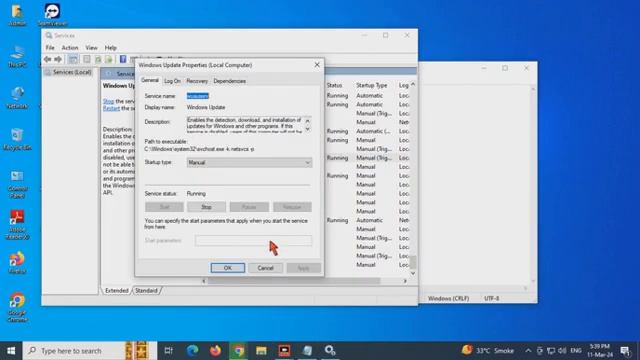Screen dimensions: 640x360
Task: Switch to the General tab
Action: 150,80
